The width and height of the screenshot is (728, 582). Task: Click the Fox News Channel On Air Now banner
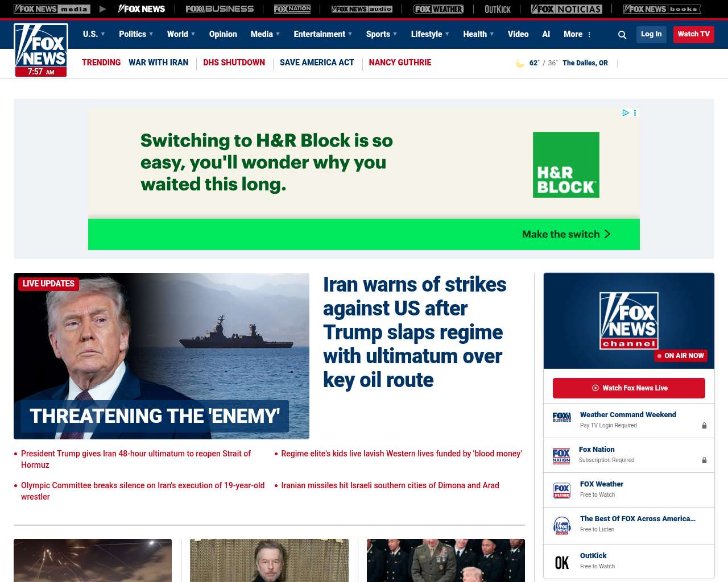point(629,321)
